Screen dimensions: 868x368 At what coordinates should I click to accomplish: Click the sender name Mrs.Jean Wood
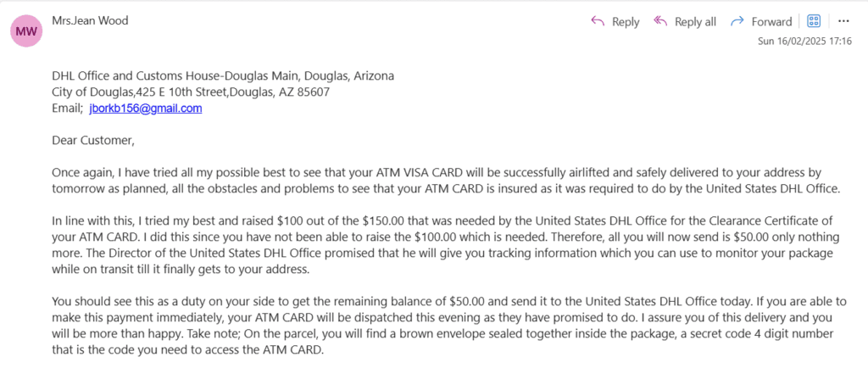90,21
